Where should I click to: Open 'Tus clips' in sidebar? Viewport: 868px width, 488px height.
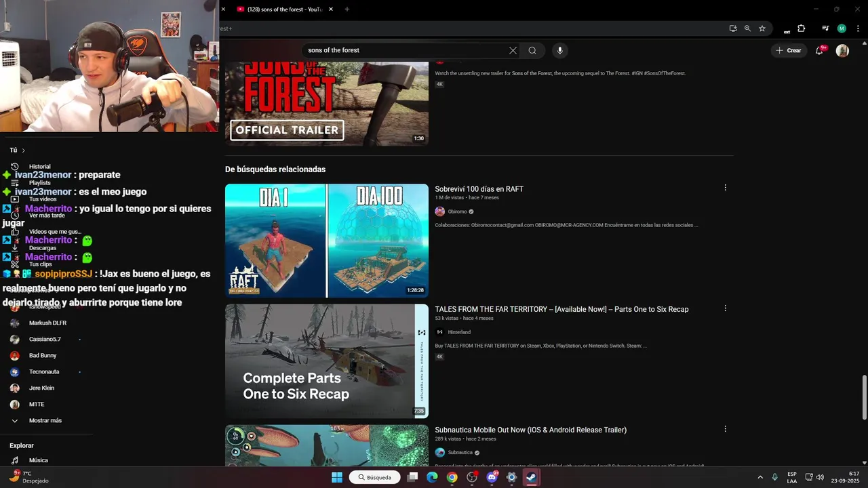pyautogui.click(x=40, y=264)
